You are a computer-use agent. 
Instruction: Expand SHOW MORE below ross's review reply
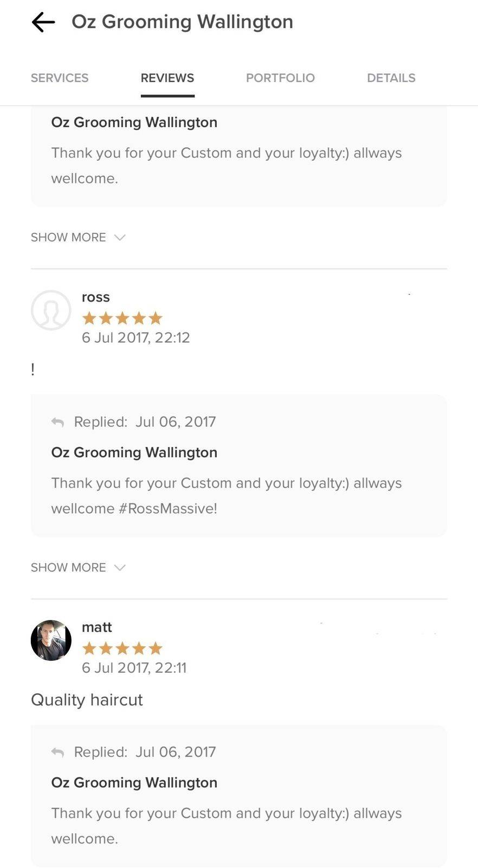[68, 567]
